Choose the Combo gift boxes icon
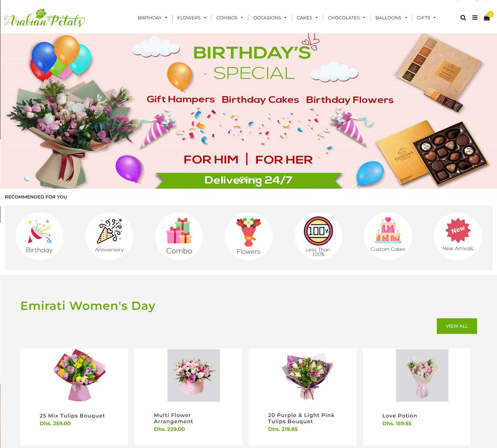 point(179,236)
